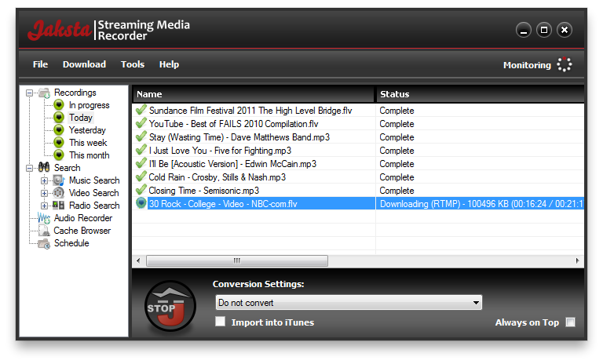Open the Help menu

coord(170,64)
